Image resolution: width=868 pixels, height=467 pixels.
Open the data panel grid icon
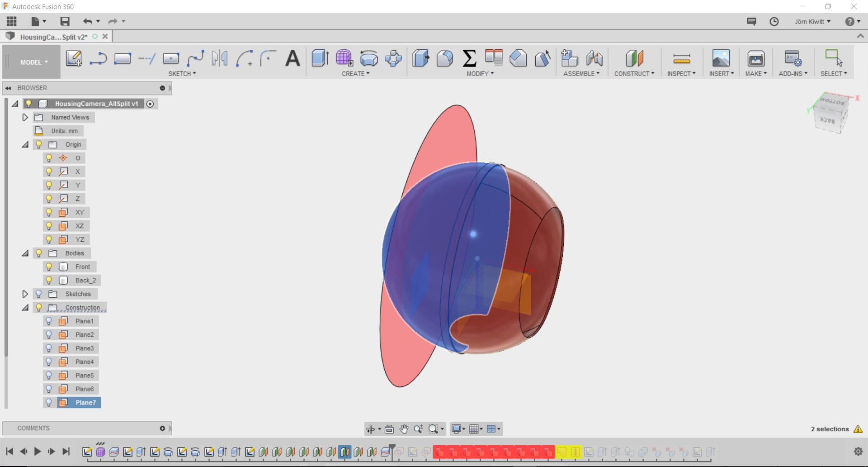(11, 21)
